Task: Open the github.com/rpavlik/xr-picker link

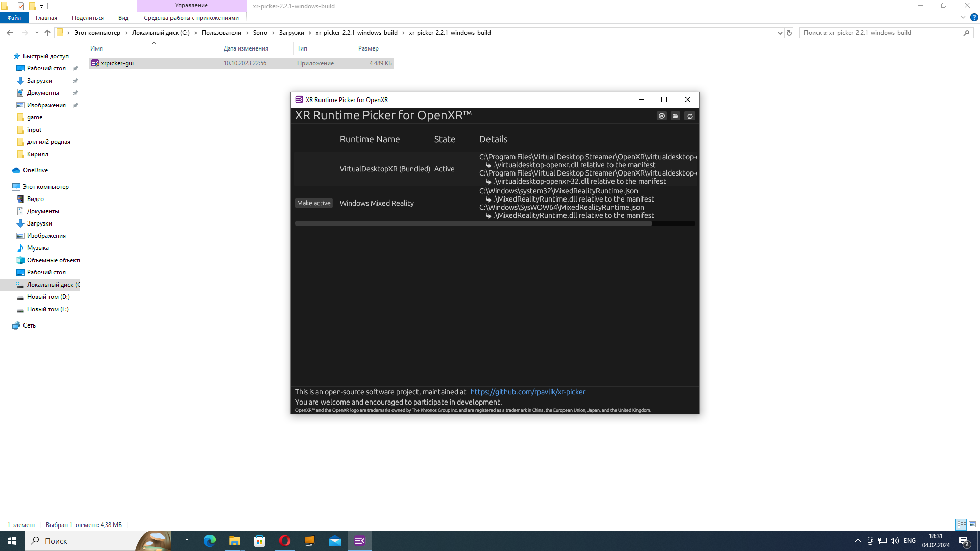Action: coord(528,392)
